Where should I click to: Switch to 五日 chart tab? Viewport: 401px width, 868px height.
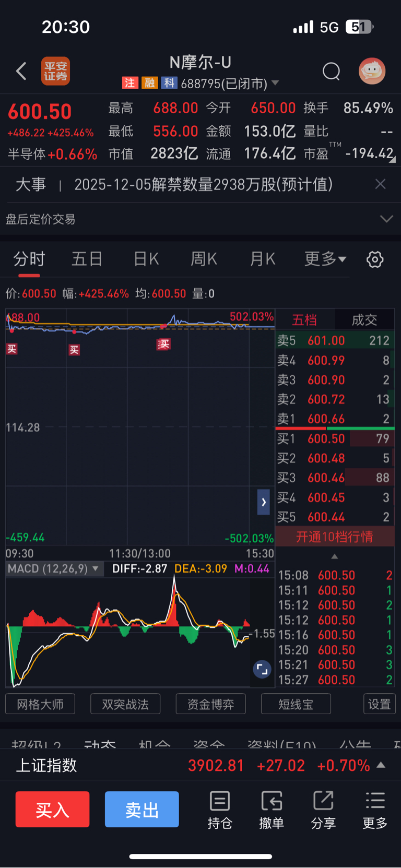pos(87,259)
